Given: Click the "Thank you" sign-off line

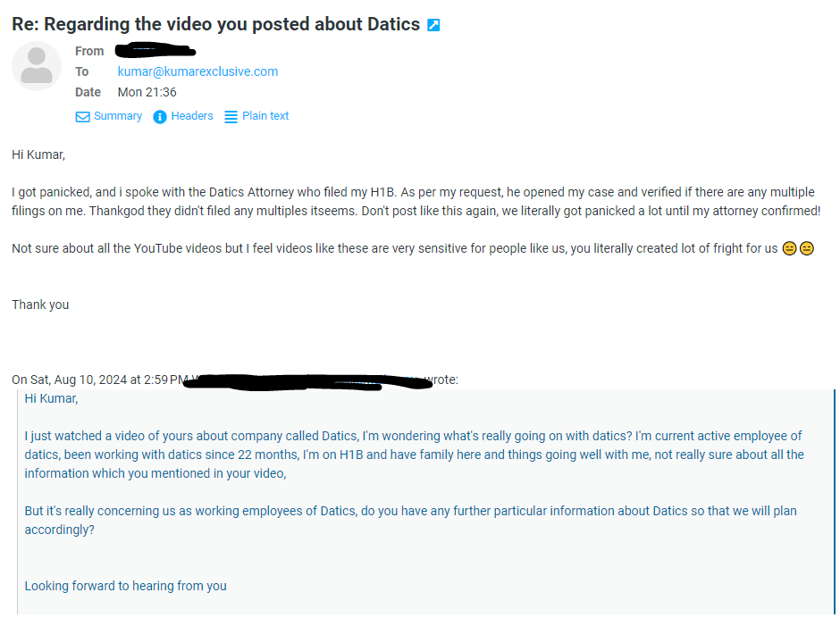Looking at the screenshot, I should pos(40,305).
